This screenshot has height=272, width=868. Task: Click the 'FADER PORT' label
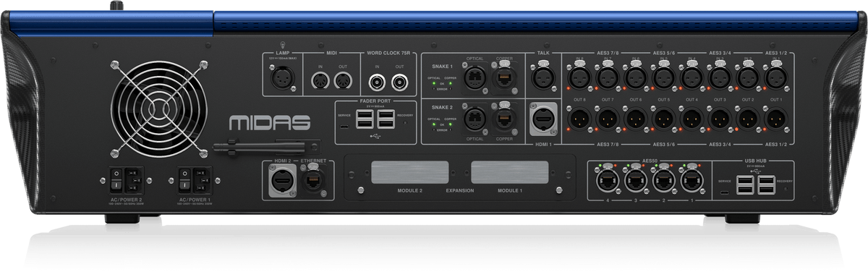click(x=375, y=101)
